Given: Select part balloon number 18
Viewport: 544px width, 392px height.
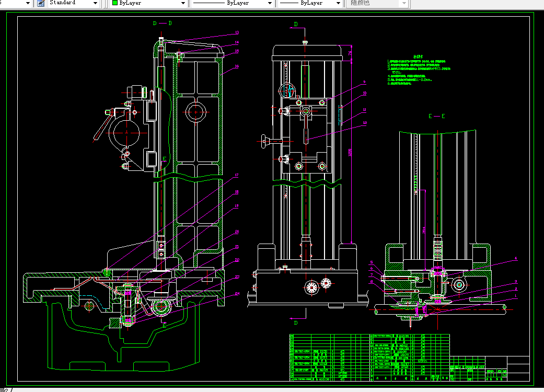Looking at the screenshot, I should [x=237, y=192].
